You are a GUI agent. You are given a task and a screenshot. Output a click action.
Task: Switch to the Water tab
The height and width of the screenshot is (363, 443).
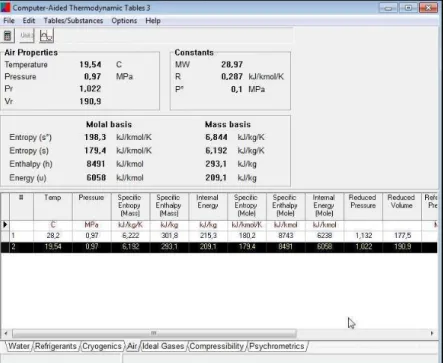[19, 346]
